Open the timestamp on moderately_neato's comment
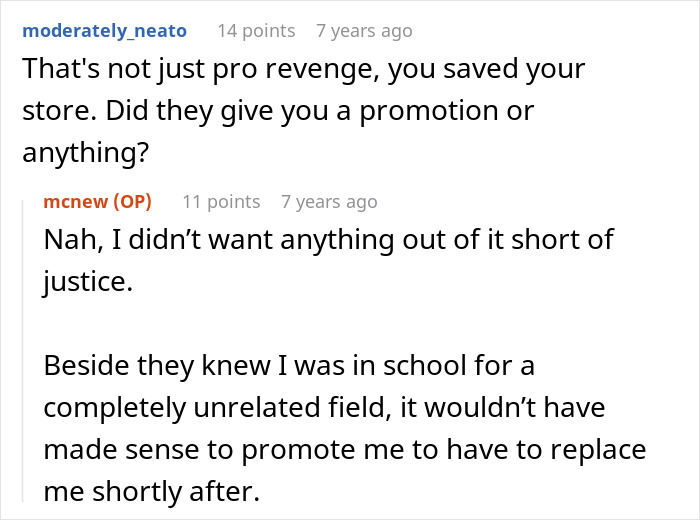Viewport: 700px width, 520px height. (x=364, y=31)
